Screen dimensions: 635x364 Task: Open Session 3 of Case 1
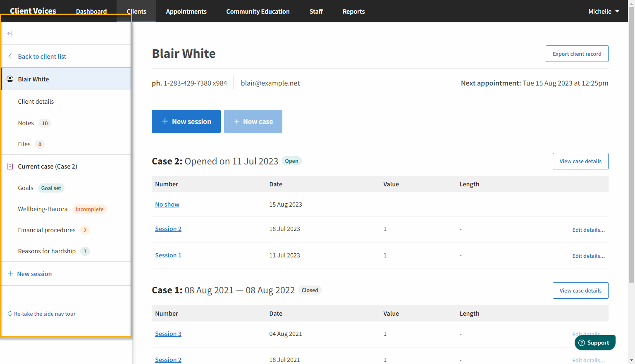[168, 334]
